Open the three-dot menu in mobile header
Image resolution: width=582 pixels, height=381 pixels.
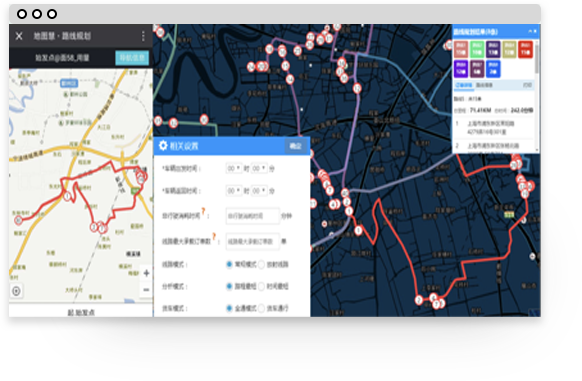point(143,36)
